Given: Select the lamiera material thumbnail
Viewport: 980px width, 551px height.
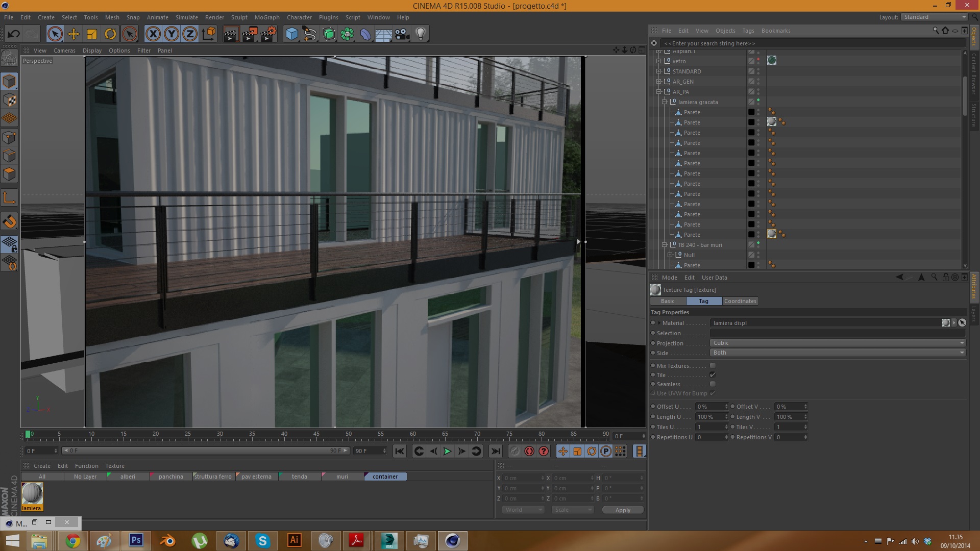Looking at the screenshot, I should click(32, 494).
